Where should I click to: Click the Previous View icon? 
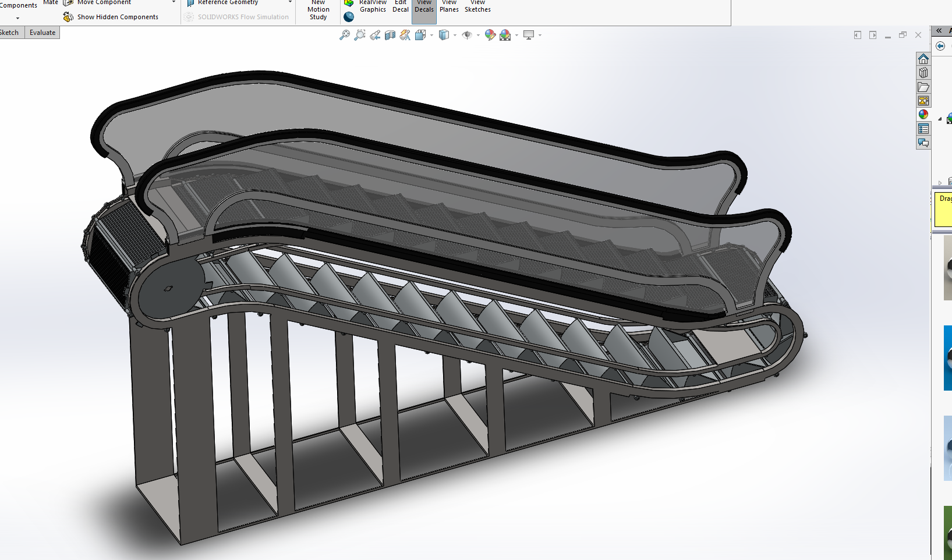pos(375,35)
